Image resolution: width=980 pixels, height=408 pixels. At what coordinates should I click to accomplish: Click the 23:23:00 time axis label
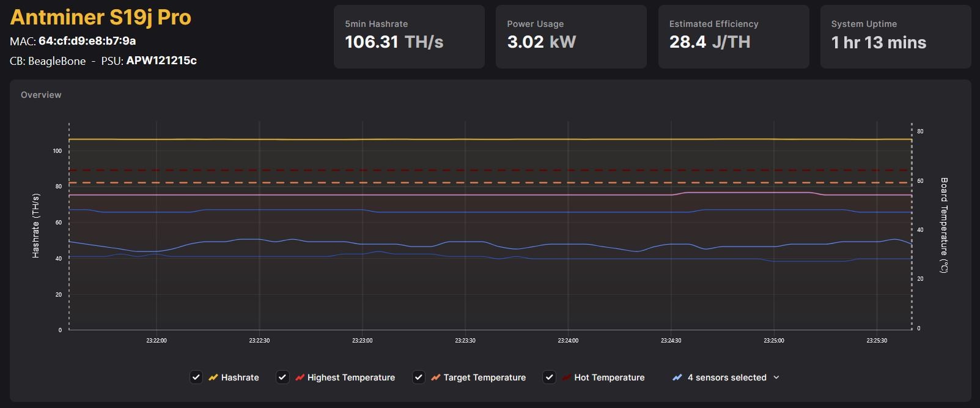[x=363, y=341]
